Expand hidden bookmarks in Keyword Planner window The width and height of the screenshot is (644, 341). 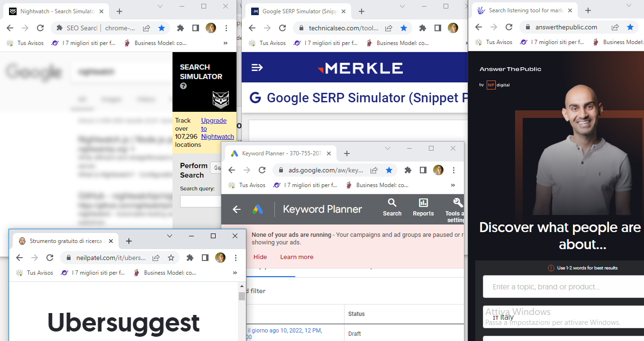[453, 185]
